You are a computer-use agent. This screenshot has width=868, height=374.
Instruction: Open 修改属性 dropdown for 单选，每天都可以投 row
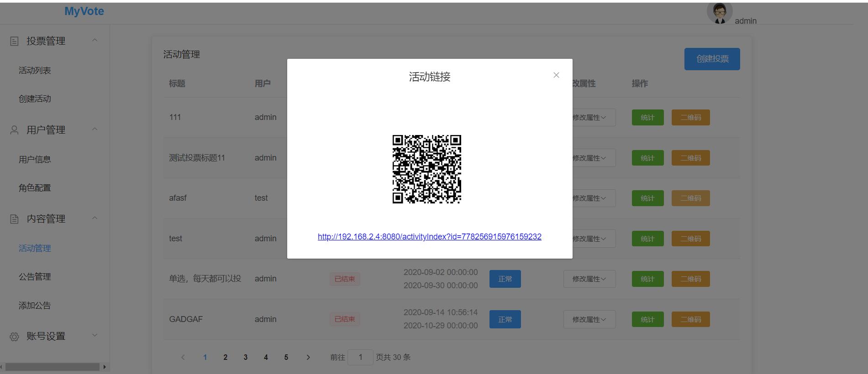pos(589,279)
